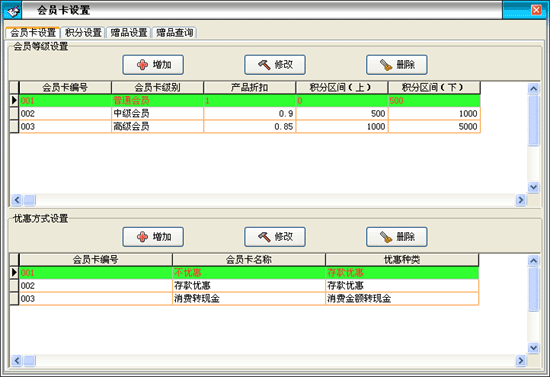Image resolution: width=550 pixels, height=377 pixels.
Task: Click right arrow of level table horizontal scrollbar
Action: pyautogui.click(x=521, y=200)
